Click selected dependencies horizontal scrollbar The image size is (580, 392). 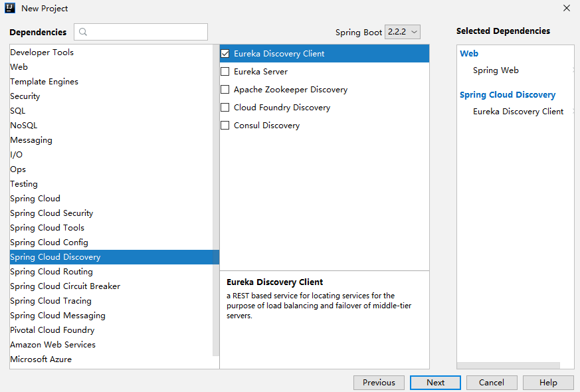[x=509, y=365]
